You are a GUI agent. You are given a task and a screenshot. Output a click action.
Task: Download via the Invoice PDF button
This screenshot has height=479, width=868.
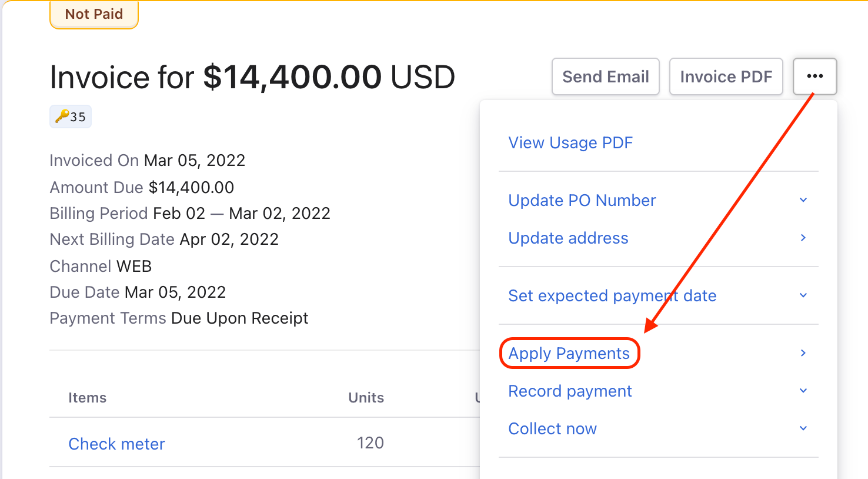[x=726, y=76]
